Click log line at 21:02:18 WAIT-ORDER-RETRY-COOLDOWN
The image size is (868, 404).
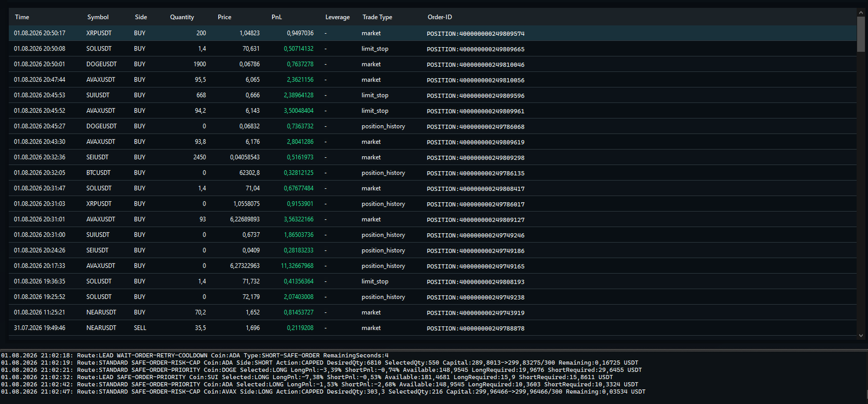[x=195, y=356]
